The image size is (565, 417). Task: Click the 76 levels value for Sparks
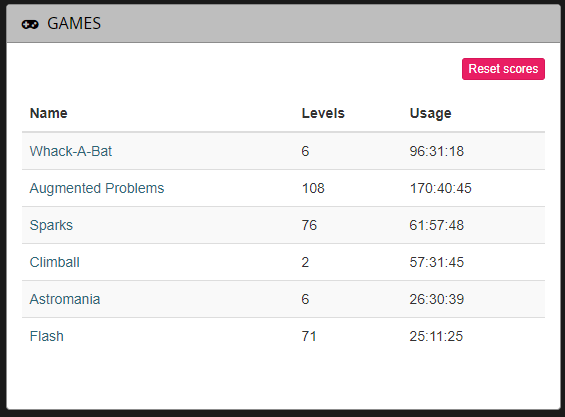pyautogui.click(x=309, y=225)
